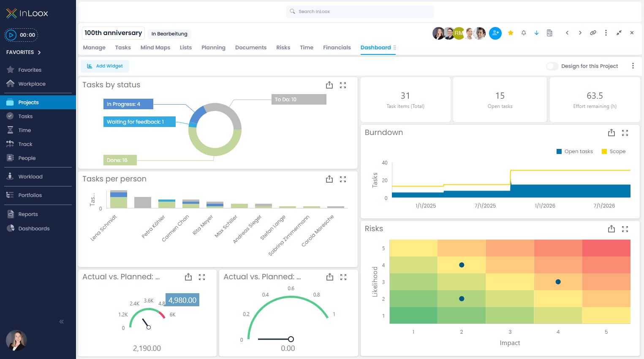This screenshot has height=359, width=644.
Task: Open the In Bearbeitung status label
Action: (169, 33)
